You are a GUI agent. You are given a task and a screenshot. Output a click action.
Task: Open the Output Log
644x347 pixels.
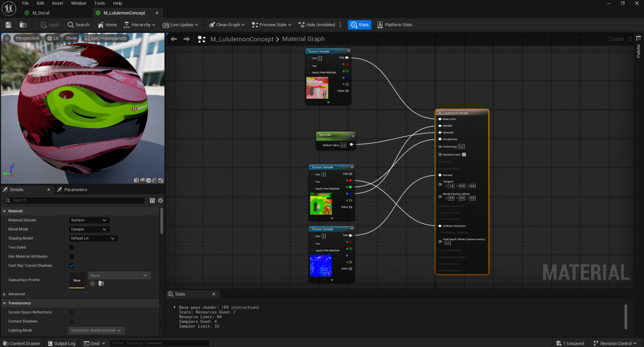coord(62,343)
